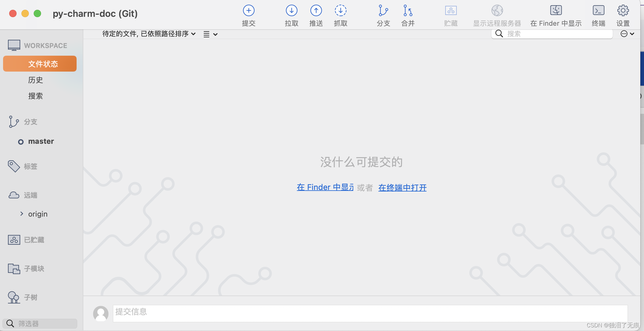Click the 在终端中打开 link
The image size is (644, 331).
pos(402,188)
